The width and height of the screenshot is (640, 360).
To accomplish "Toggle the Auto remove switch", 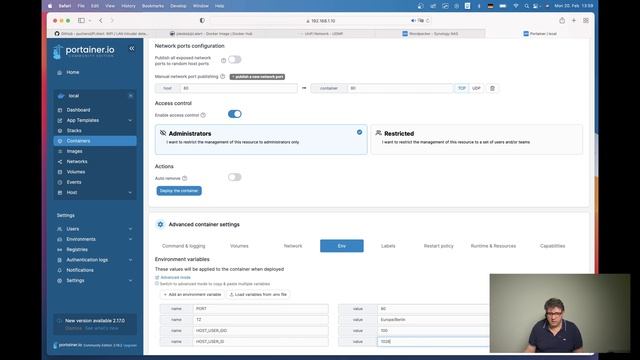I will pos(234,177).
